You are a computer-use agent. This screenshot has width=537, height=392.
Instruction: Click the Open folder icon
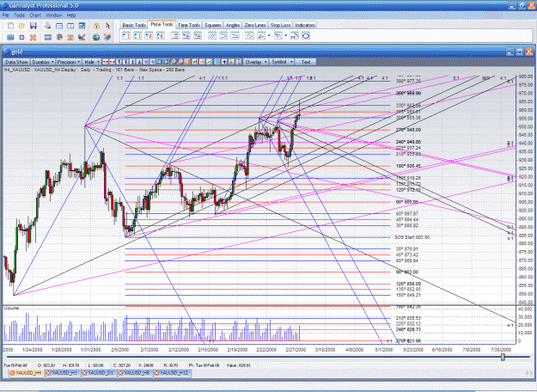(21, 26)
